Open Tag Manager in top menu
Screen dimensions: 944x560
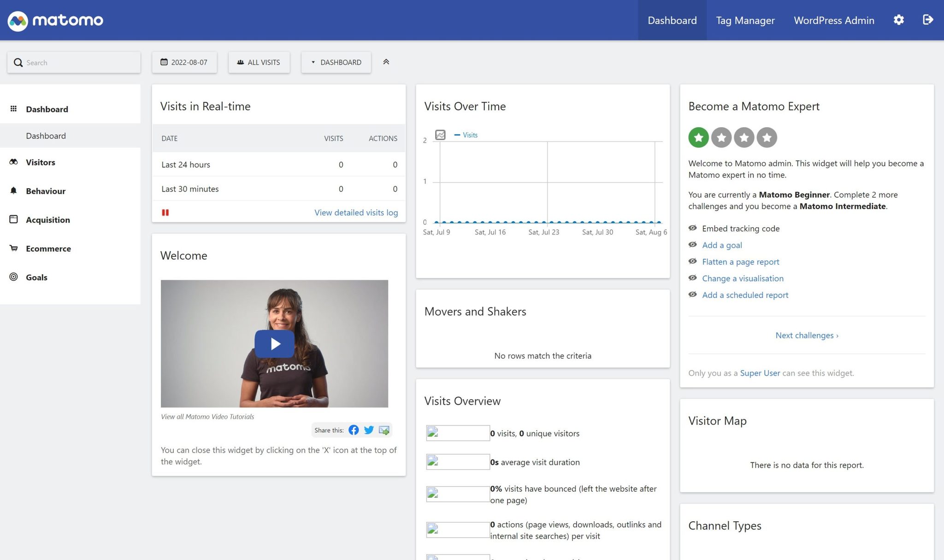tap(745, 20)
